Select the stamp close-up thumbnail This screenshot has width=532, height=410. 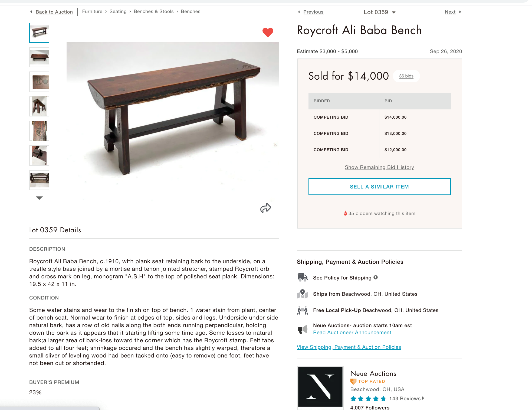(x=39, y=82)
